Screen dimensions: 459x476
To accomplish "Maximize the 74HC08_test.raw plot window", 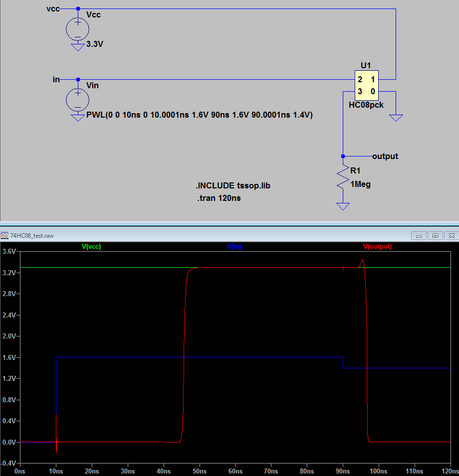I will 436,236.
